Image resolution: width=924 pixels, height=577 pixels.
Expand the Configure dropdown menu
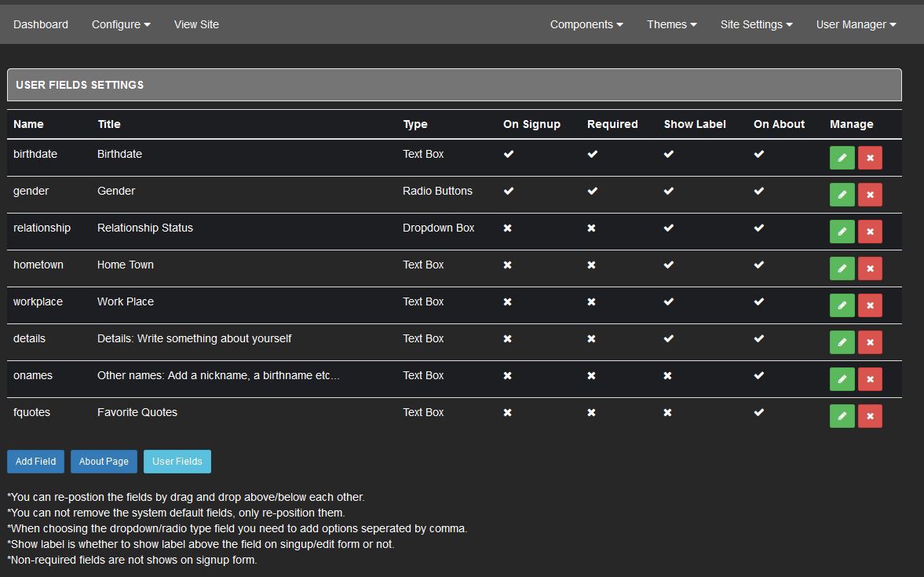point(121,24)
